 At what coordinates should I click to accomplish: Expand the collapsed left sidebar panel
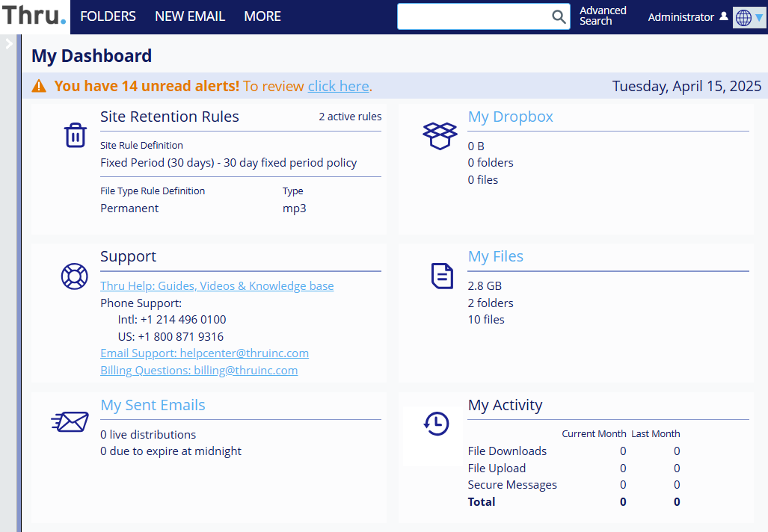coord(9,43)
